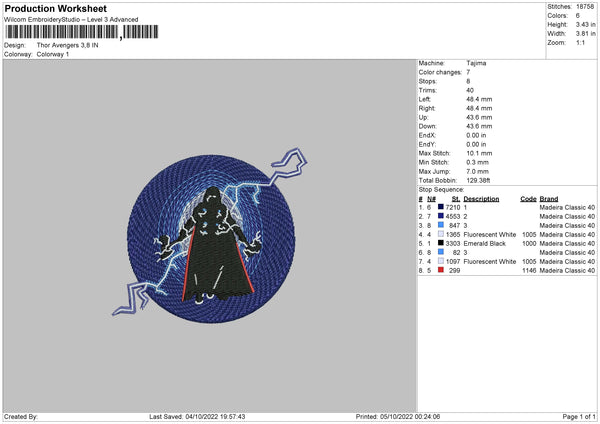This screenshot has width=600, height=424.
Task: Click the white swatch in stop 7
Action: [x=441, y=261]
